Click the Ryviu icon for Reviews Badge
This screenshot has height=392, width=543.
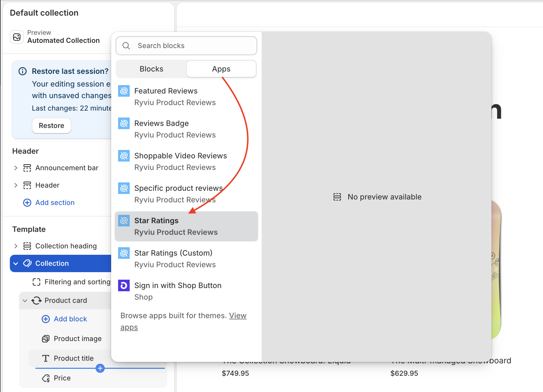(124, 124)
